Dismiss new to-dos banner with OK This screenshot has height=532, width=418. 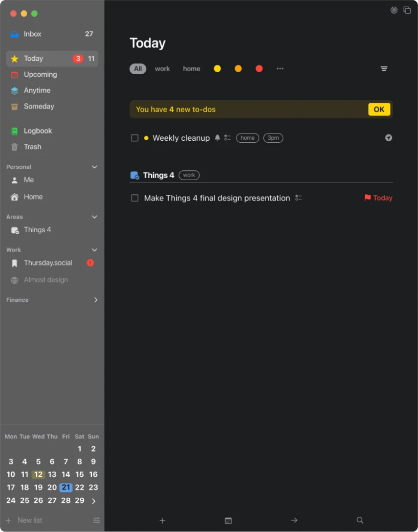(x=379, y=109)
